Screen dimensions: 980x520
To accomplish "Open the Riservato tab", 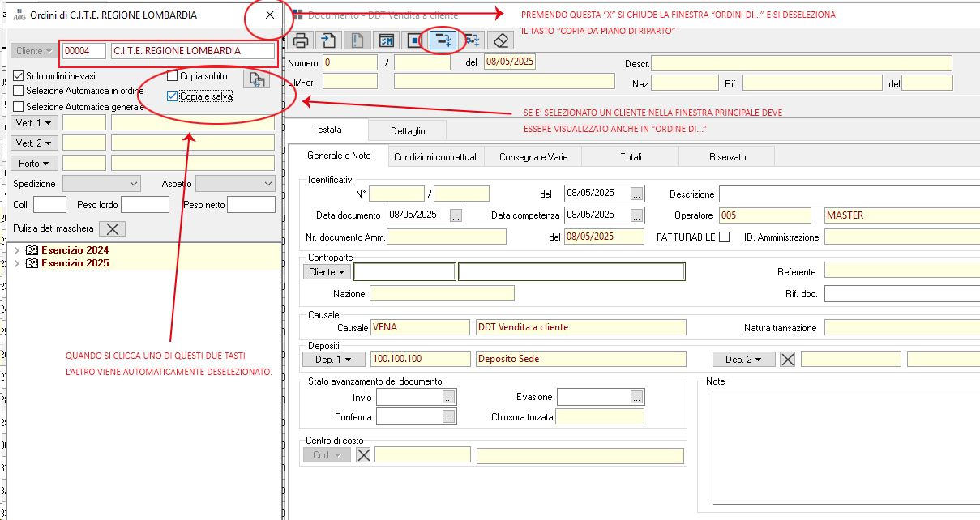I will point(727,157).
